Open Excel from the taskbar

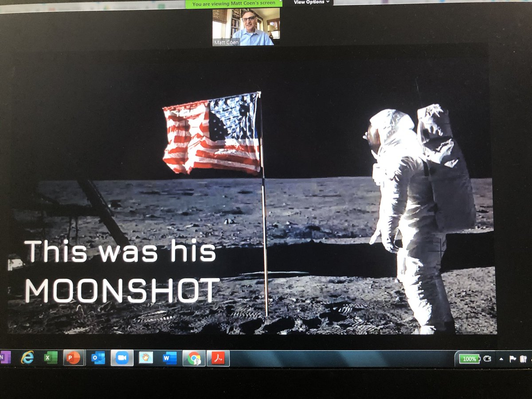pyautogui.click(x=51, y=357)
